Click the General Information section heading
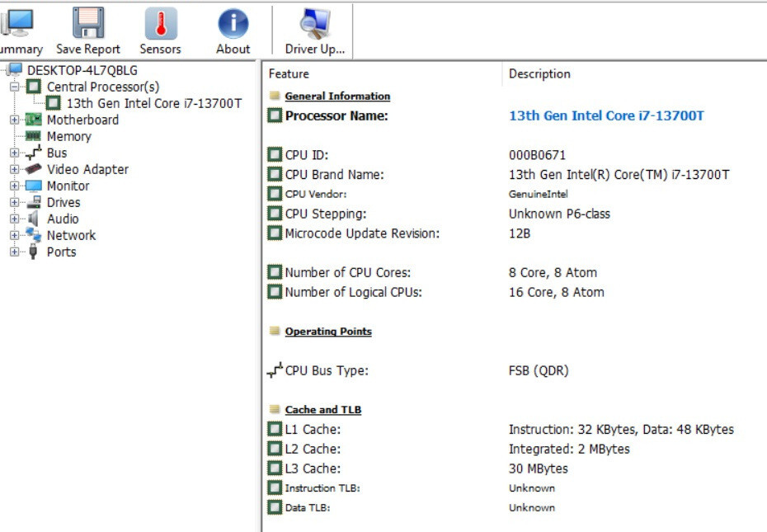Screen dimensions: 767x532 [337, 96]
